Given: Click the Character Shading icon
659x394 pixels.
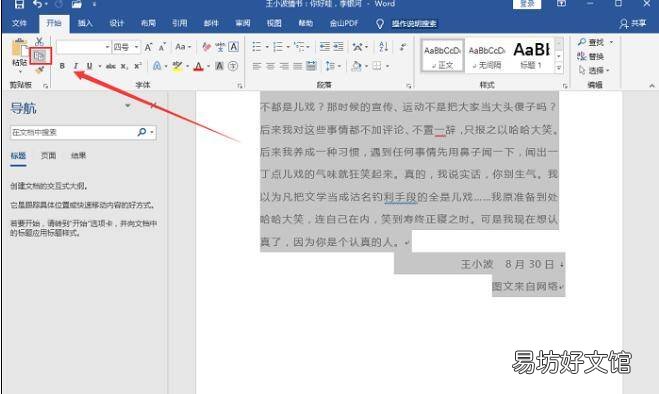Looking at the screenshot, I should [219, 66].
